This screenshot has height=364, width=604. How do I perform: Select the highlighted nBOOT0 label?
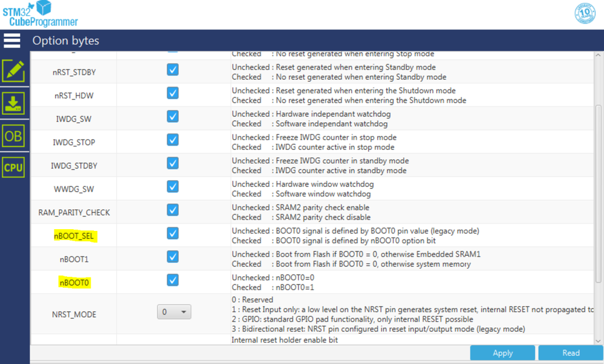[x=74, y=283]
